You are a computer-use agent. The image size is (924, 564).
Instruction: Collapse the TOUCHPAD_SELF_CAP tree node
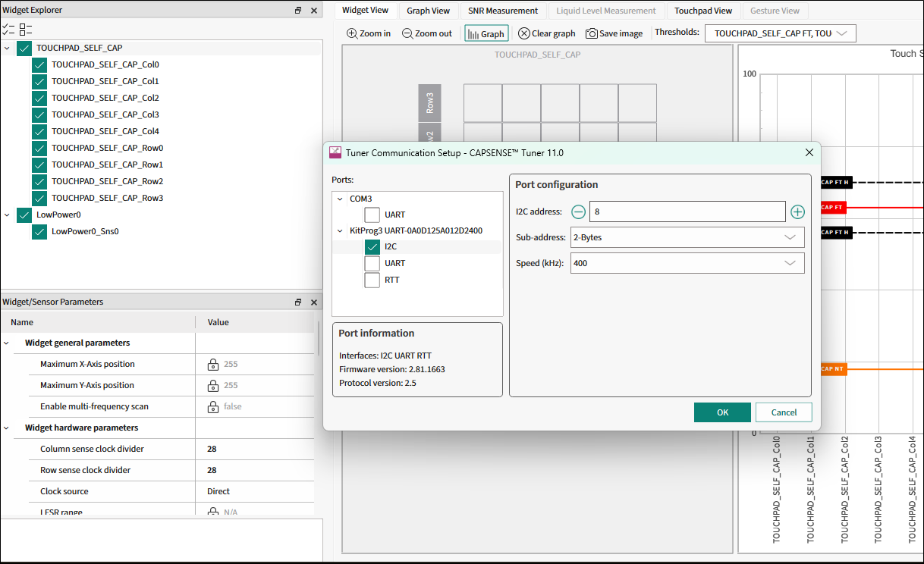(x=7, y=48)
